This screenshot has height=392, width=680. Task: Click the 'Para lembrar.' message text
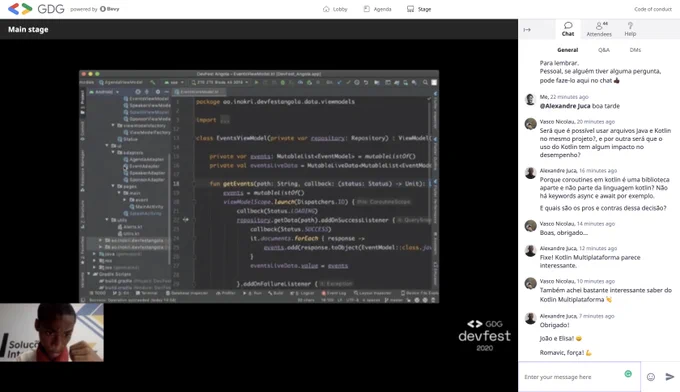coord(559,63)
